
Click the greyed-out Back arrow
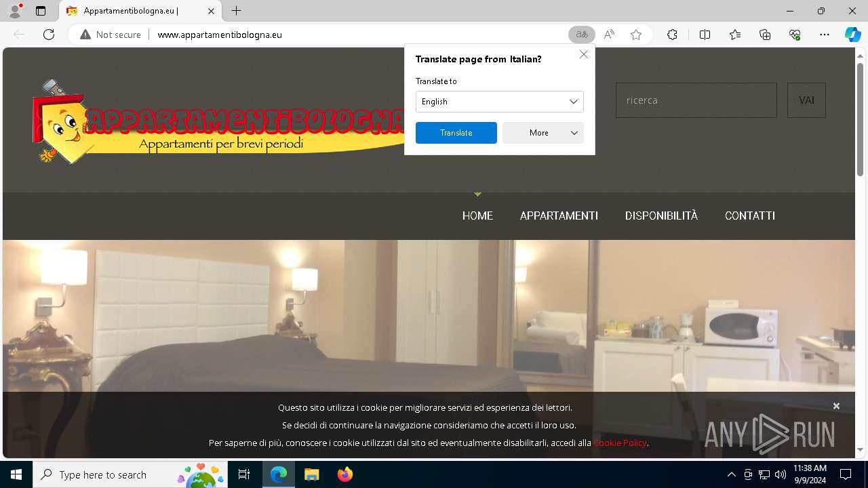19,35
